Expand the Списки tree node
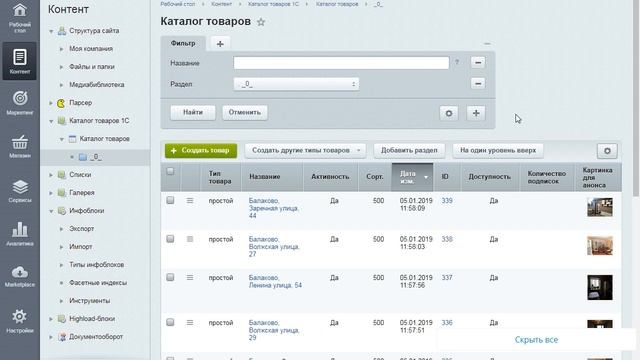The height and width of the screenshot is (360, 640). (x=51, y=175)
